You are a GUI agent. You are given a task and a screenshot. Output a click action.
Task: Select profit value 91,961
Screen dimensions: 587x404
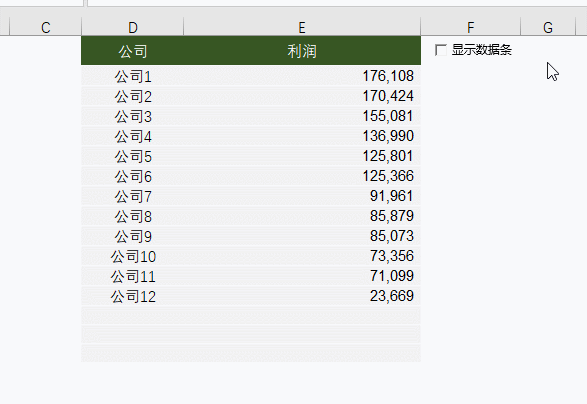pyautogui.click(x=302, y=196)
